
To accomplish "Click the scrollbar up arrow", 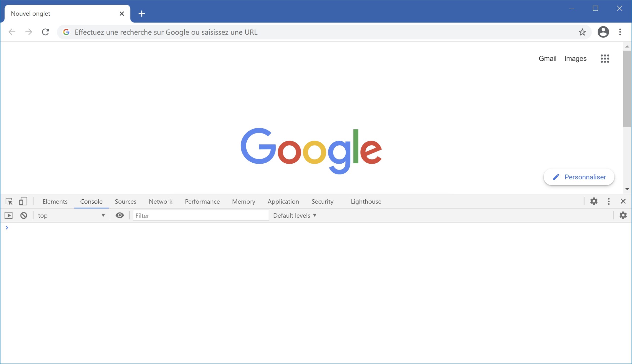I will (627, 46).
